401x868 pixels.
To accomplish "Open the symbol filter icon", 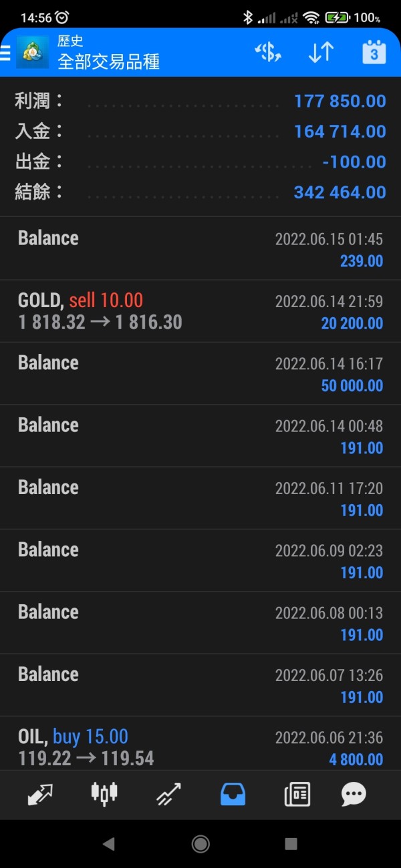I will point(268,53).
